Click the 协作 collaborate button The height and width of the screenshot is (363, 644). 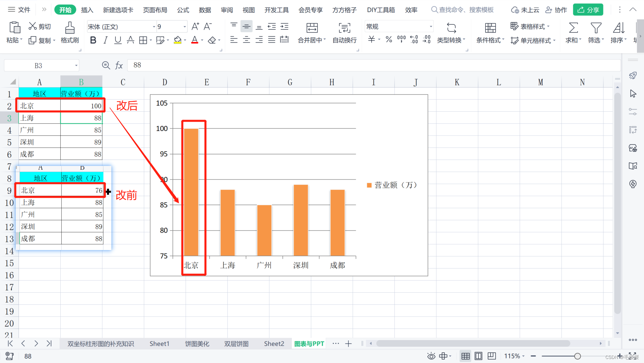click(x=556, y=10)
